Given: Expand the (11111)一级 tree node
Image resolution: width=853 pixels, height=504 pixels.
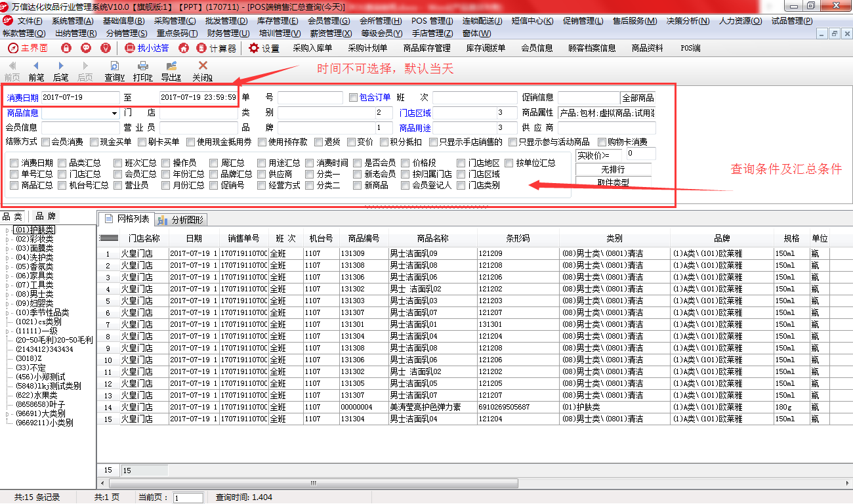Looking at the screenshot, I should (7, 331).
